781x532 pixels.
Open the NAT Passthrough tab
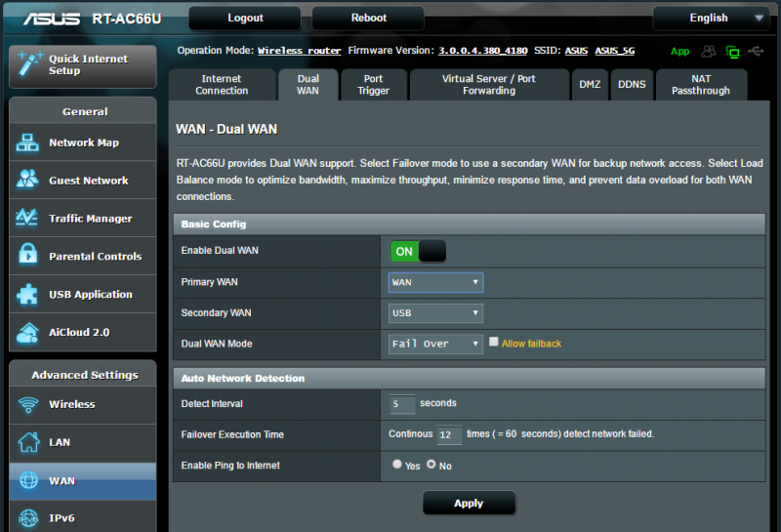tap(701, 85)
